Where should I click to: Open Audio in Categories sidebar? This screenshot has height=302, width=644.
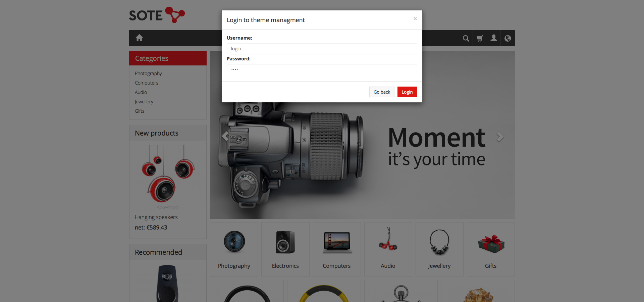141,92
